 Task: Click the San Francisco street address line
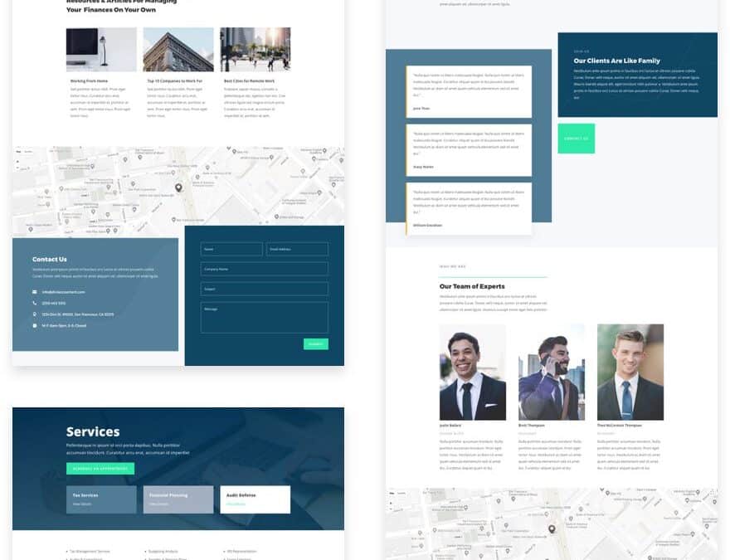(78, 314)
